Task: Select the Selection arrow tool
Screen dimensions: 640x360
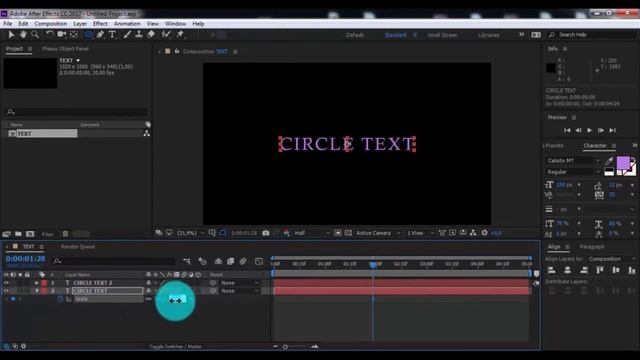Action: tap(11, 35)
